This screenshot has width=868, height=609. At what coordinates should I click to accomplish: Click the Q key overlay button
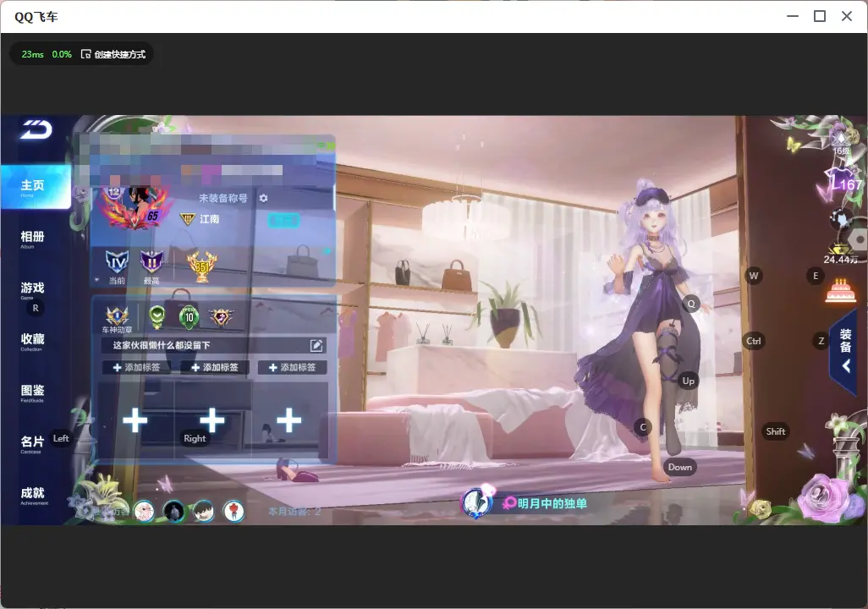pos(691,304)
